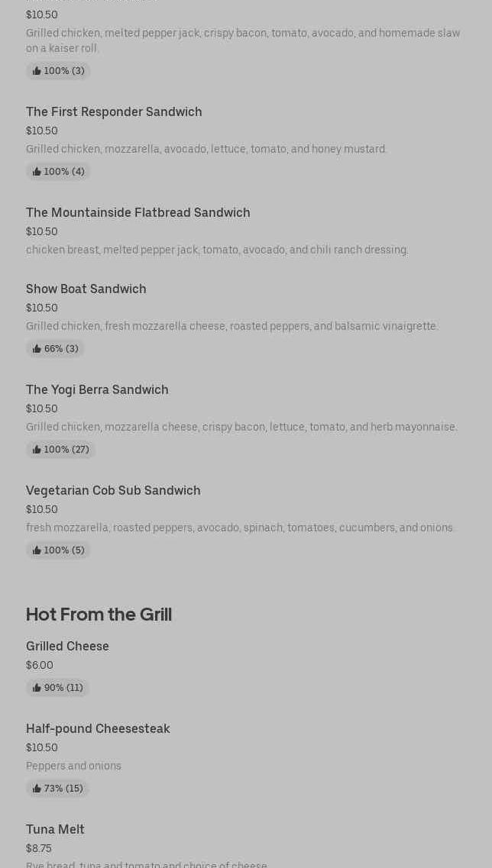Choose The Yogi Berra Sandwich
Screen dimensions: 492x868
pos(97,390)
